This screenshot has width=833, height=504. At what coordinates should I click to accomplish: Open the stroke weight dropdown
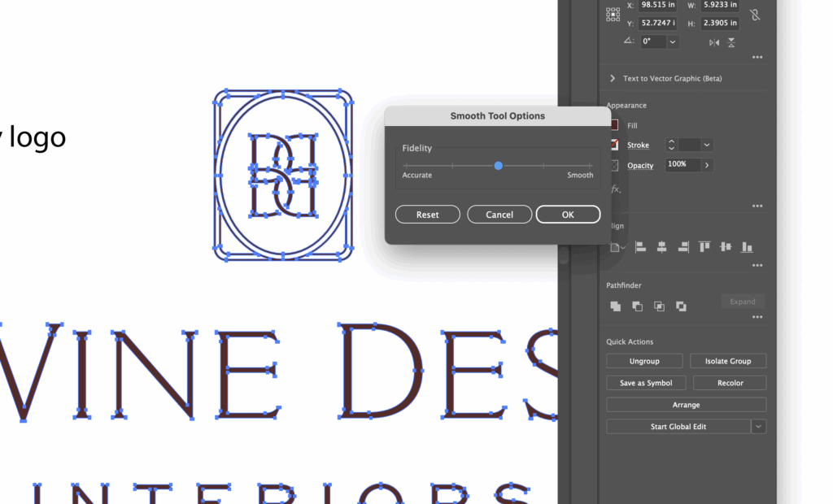707,145
